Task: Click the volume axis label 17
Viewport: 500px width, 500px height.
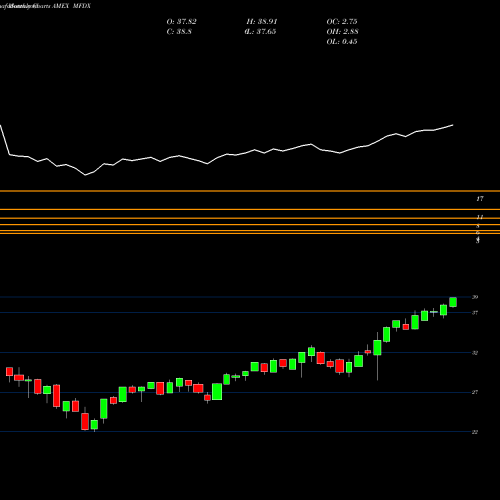Action: 480,199
